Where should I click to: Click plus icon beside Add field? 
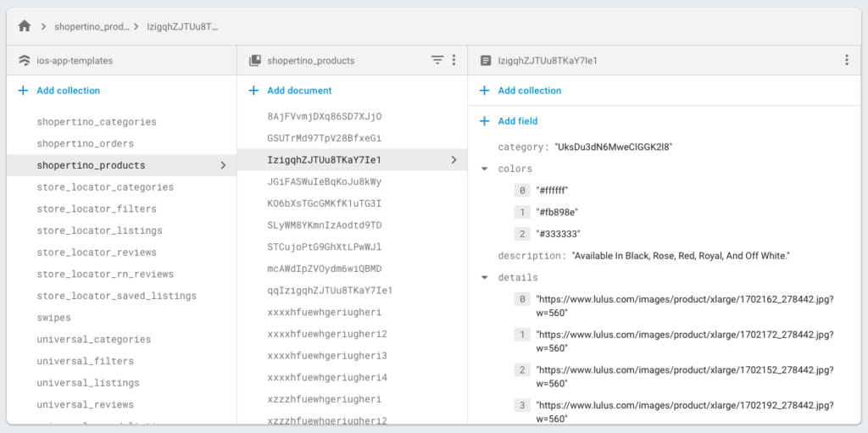(484, 121)
